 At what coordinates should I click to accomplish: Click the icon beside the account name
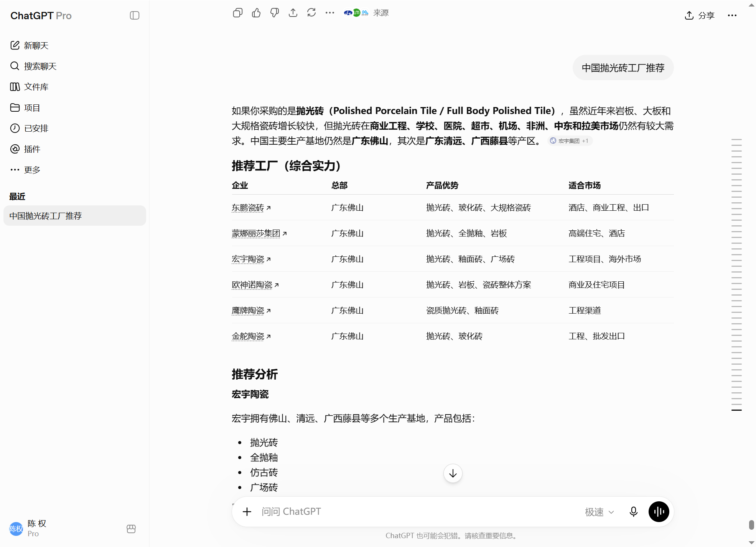131,529
